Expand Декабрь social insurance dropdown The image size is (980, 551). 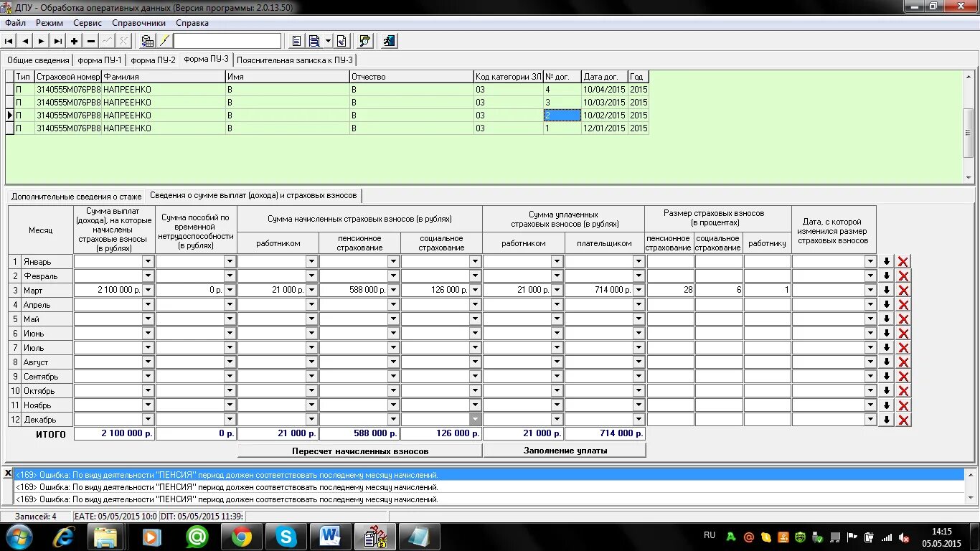pyautogui.click(x=476, y=420)
